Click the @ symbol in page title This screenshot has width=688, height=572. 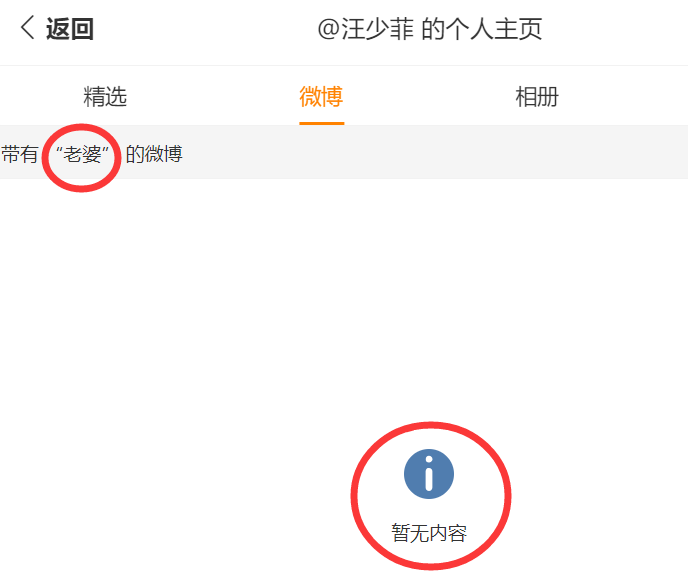329,29
